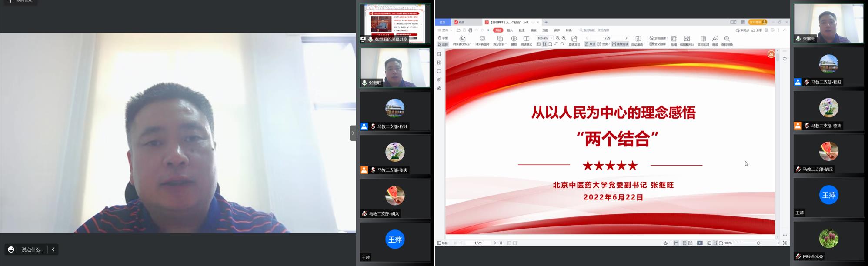Open the 文件 file menu dropdown

(x=445, y=30)
